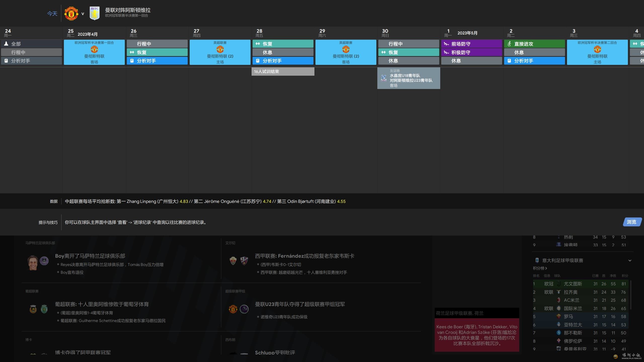
Task: Click Tomás Boy's portrait in the news
Action: tap(33, 263)
